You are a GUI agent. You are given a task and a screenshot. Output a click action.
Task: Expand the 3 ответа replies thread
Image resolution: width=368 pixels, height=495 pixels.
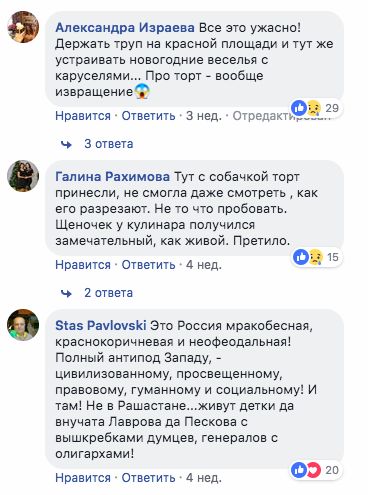point(109,144)
